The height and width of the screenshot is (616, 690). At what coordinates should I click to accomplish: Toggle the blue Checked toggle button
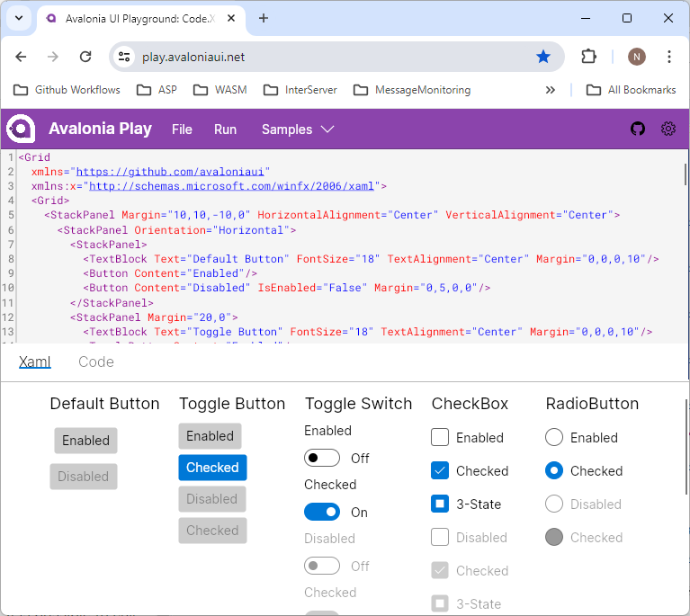tap(212, 468)
